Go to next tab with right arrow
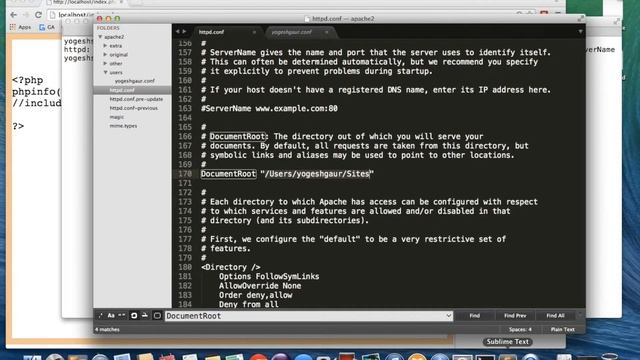Image resolution: width=640 pixels, height=360 pixels. click(x=184, y=31)
